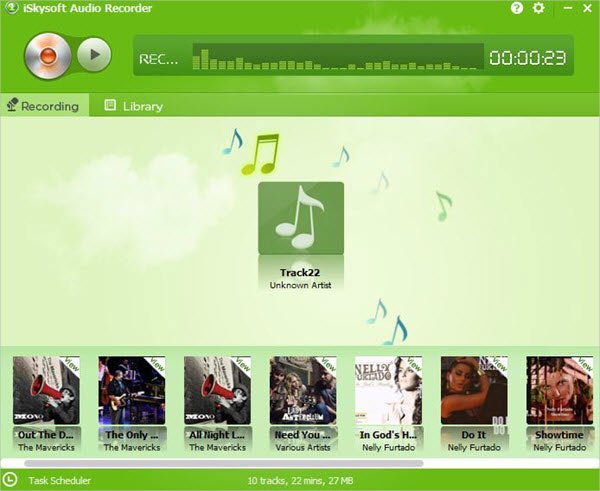Click the horizontal track list scrollbar
Viewport: 600px width, 491px height.
(224, 463)
